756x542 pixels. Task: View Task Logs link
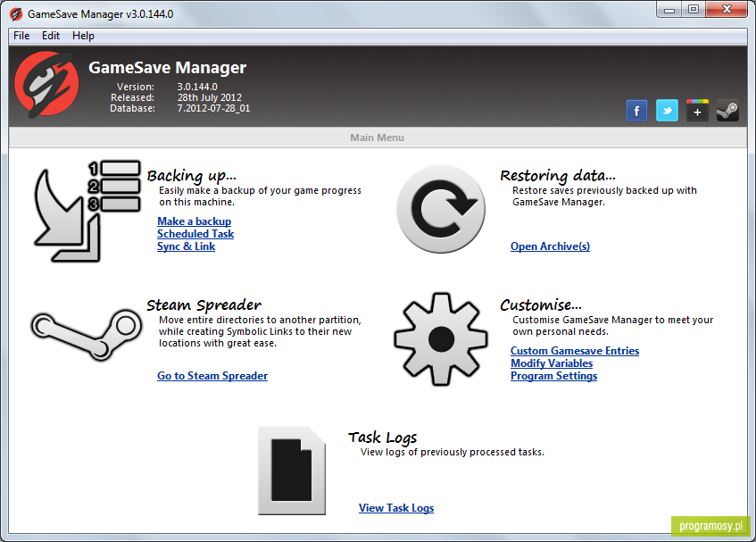396,508
